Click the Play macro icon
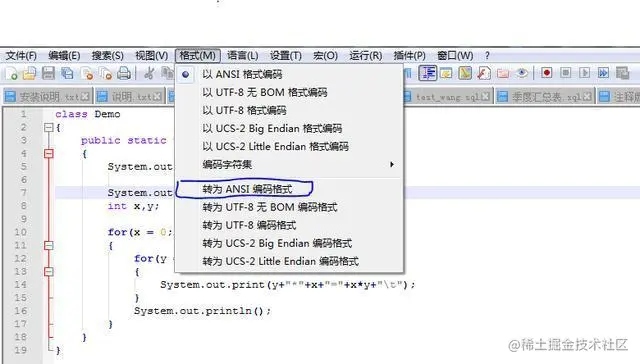Screen dimensions: 640x364 [584, 73]
